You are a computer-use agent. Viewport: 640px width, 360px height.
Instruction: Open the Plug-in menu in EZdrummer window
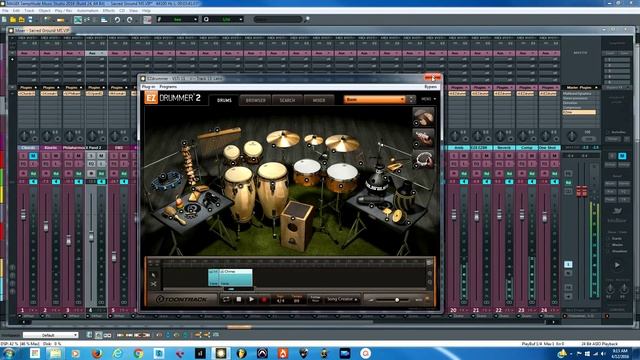(x=148, y=87)
